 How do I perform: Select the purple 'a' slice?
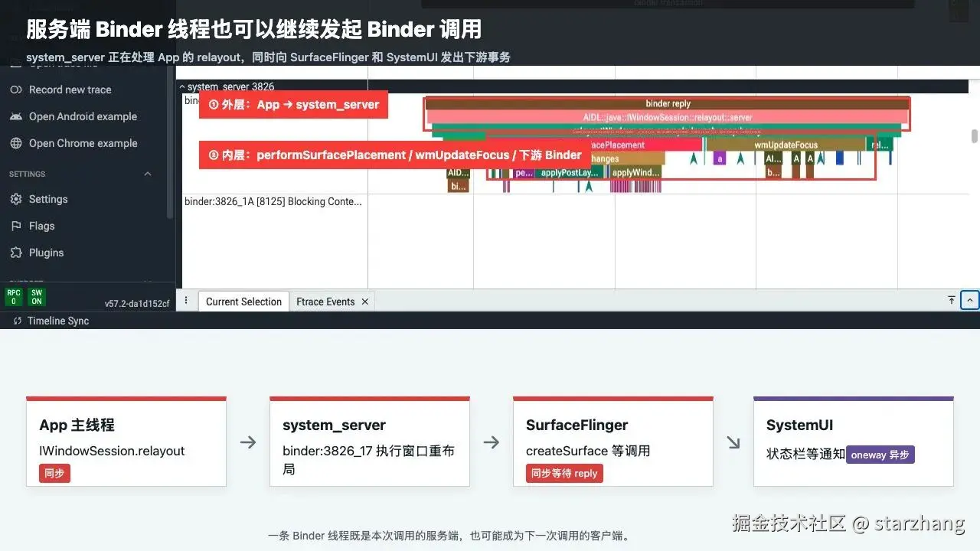(719, 158)
